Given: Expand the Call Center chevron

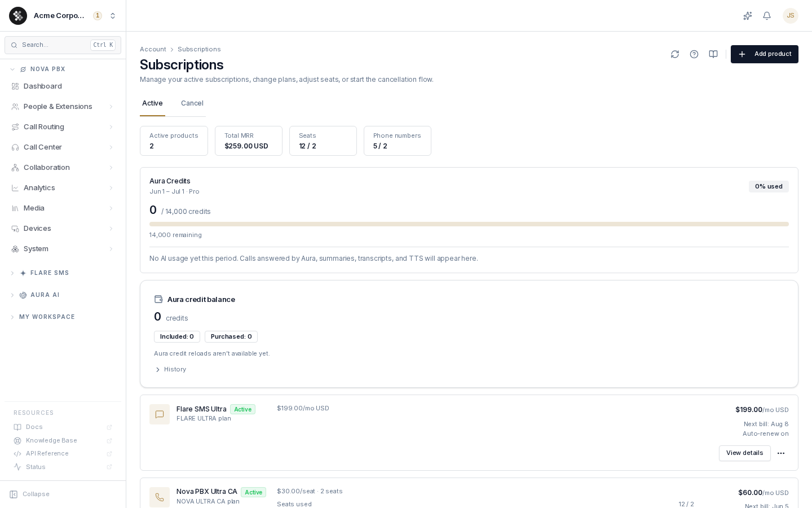Looking at the screenshot, I should pyautogui.click(x=111, y=147).
